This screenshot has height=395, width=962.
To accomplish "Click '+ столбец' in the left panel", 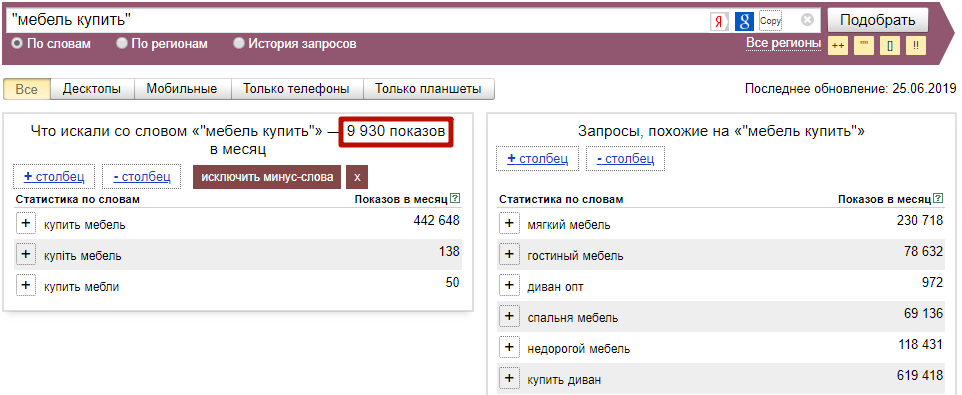I will pyautogui.click(x=54, y=177).
